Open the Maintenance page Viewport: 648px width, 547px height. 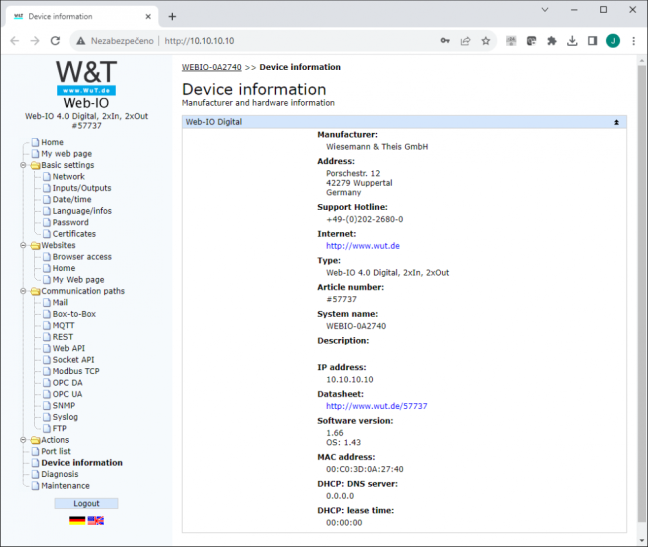click(65, 485)
